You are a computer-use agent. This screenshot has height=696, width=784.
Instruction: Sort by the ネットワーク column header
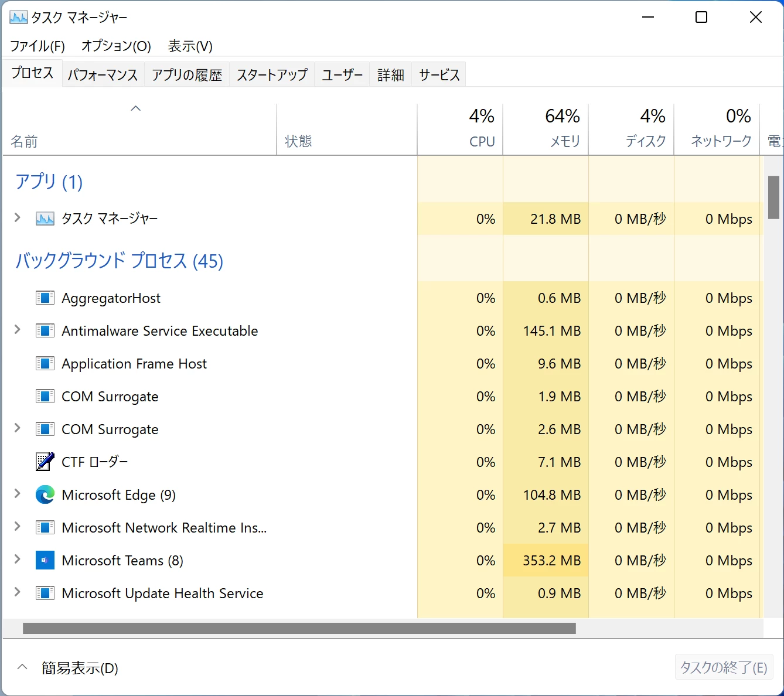click(717, 129)
